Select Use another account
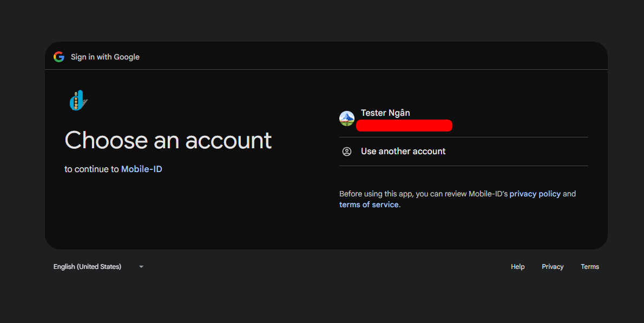644x323 pixels. 463,151
